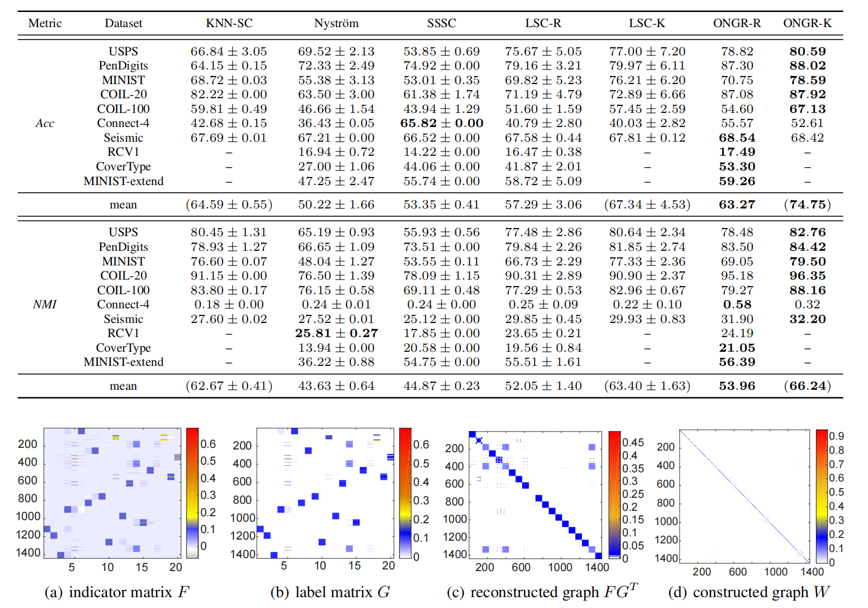Select the LSC-R column header
Screen dimensions: 868x608
(x=543, y=23)
